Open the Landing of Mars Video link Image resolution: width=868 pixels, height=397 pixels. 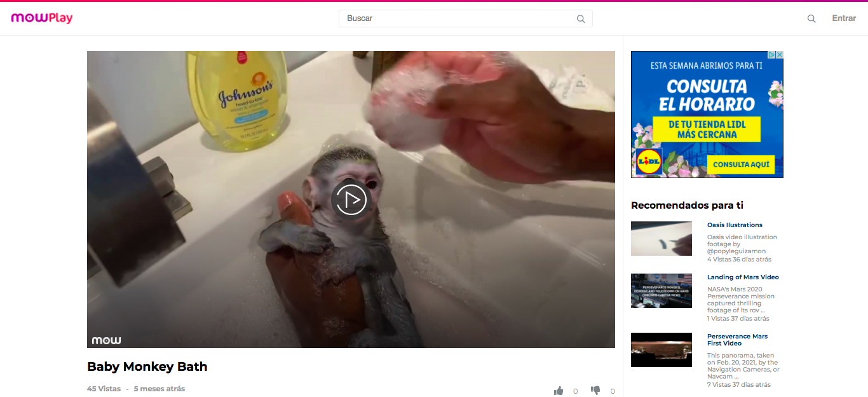click(743, 277)
